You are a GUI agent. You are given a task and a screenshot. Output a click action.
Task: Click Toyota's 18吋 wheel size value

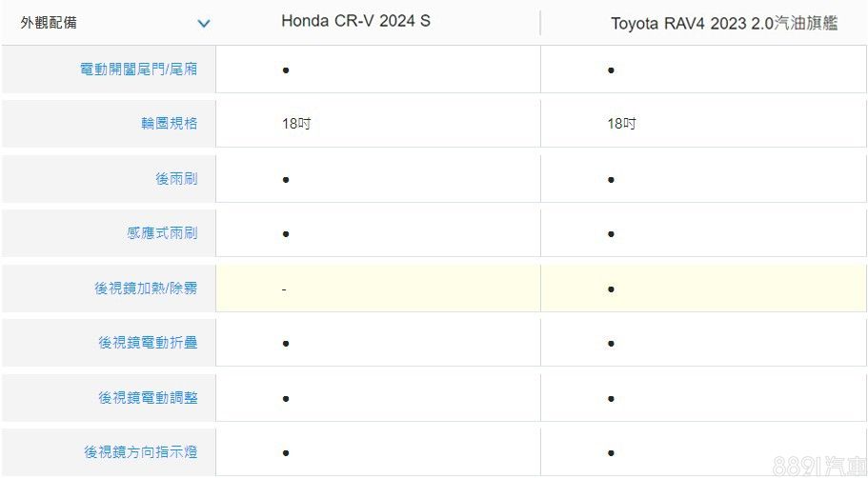point(622,124)
